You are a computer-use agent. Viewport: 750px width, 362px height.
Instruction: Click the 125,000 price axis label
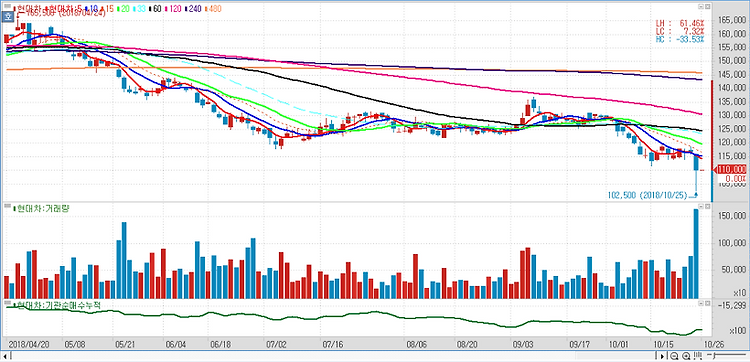[x=732, y=129]
